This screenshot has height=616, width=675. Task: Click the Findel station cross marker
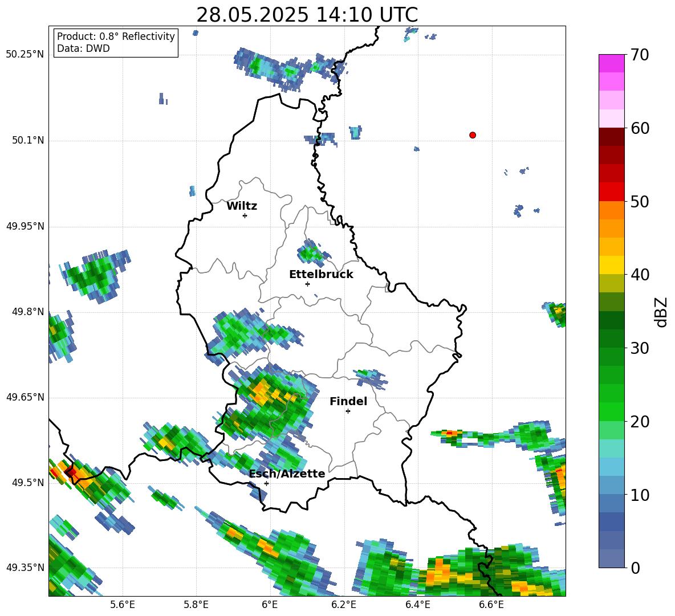tap(348, 411)
